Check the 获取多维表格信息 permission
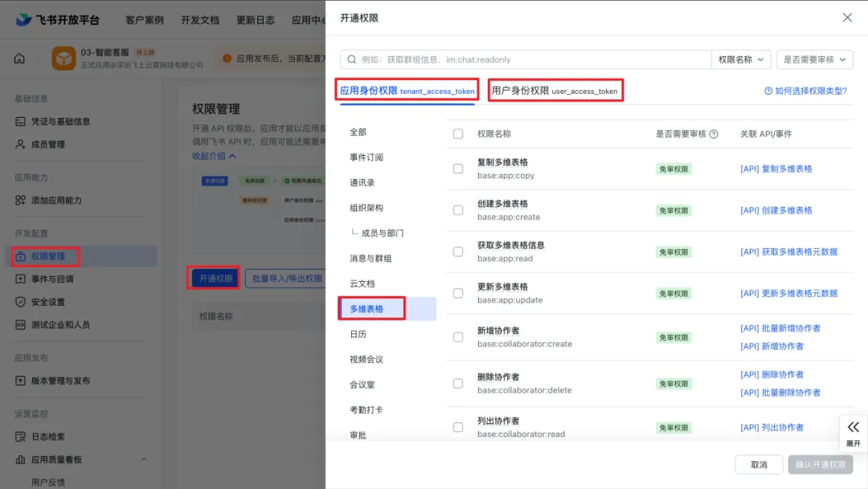The height and width of the screenshot is (489, 868). click(x=458, y=251)
